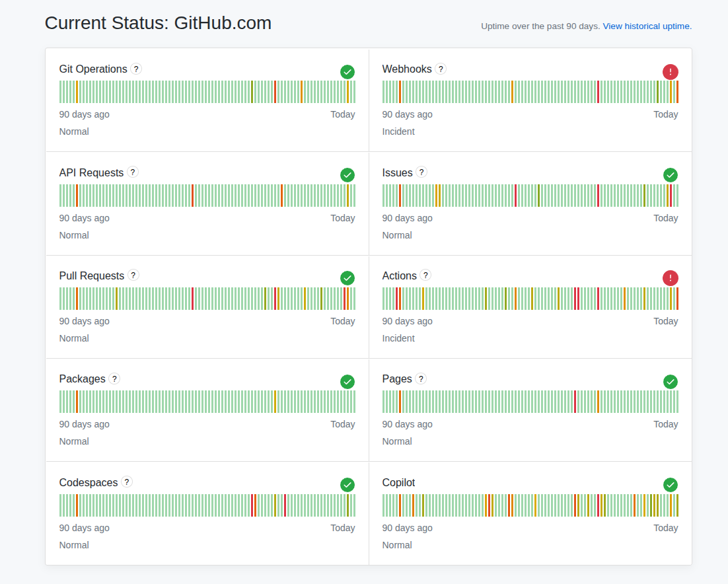
Task: Click 90 days ago label under Copilot
Action: [x=407, y=528]
